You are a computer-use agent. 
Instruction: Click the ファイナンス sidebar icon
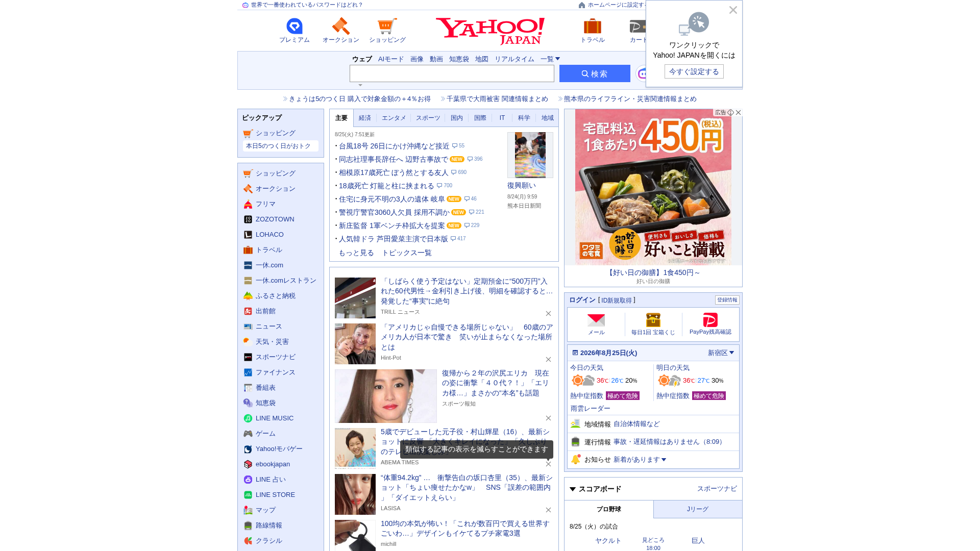click(248, 372)
